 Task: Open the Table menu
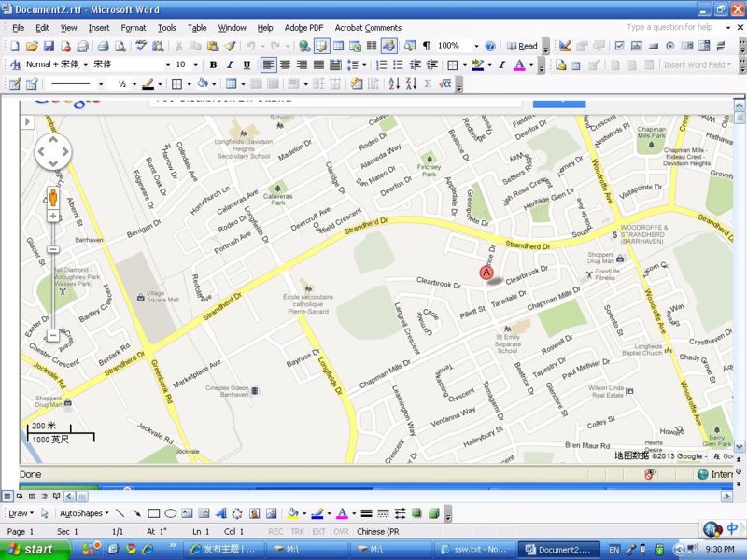tap(197, 28)
